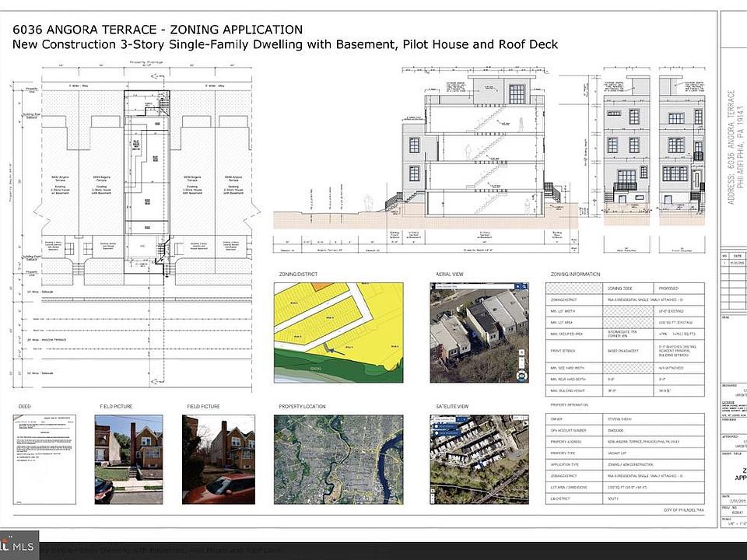The image size is (747, 560).
Task: Select the first radio option in Satellite View panel
Action: [x=437, y=426]
